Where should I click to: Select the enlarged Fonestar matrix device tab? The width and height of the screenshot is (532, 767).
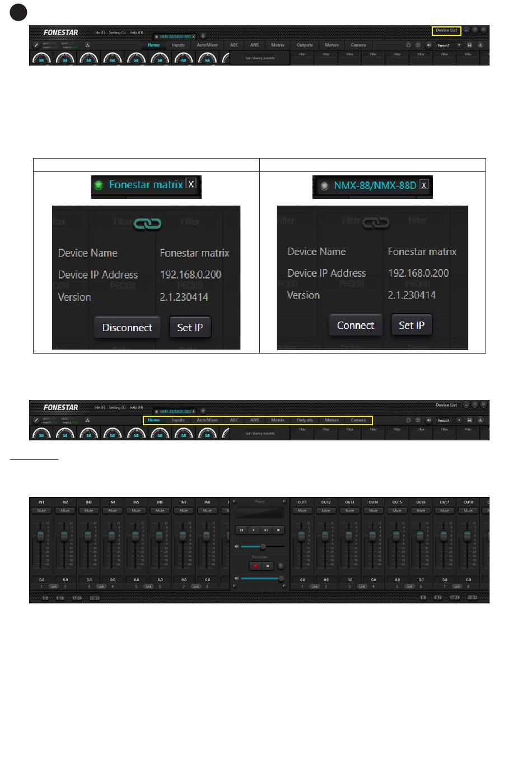pyautogui.click(x=146, y=184)
